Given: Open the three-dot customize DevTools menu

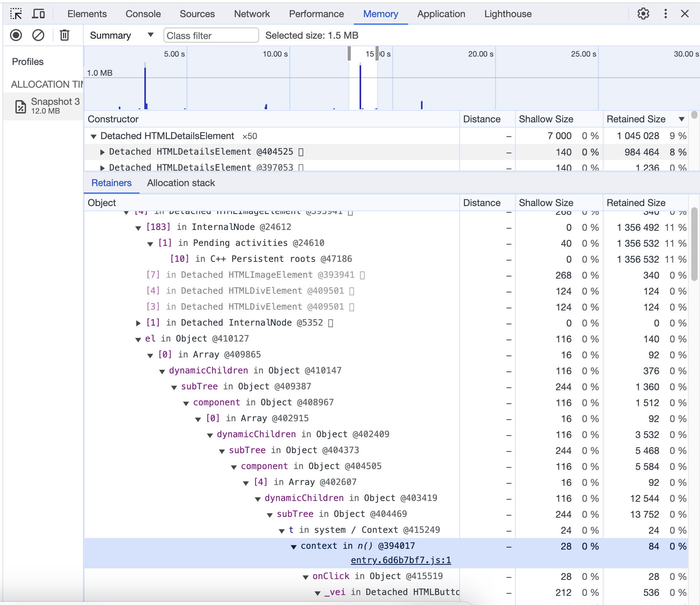Looking at the screenshot, I should 665,14.
